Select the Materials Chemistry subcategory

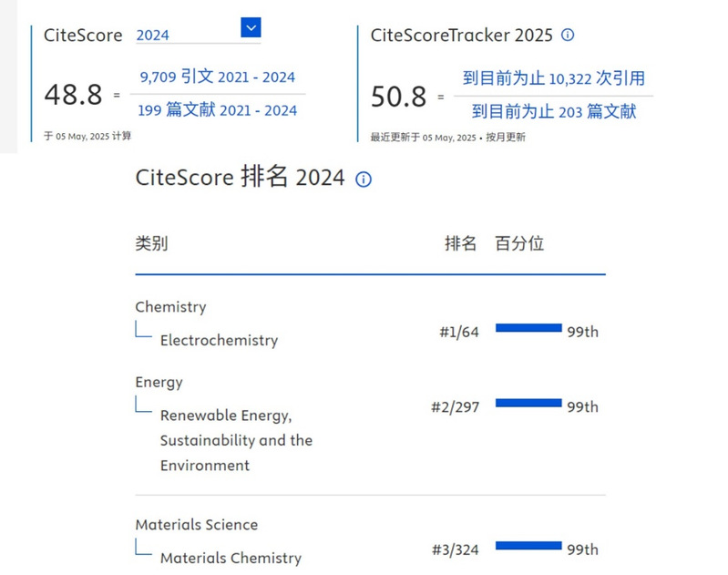pos(230,558)
